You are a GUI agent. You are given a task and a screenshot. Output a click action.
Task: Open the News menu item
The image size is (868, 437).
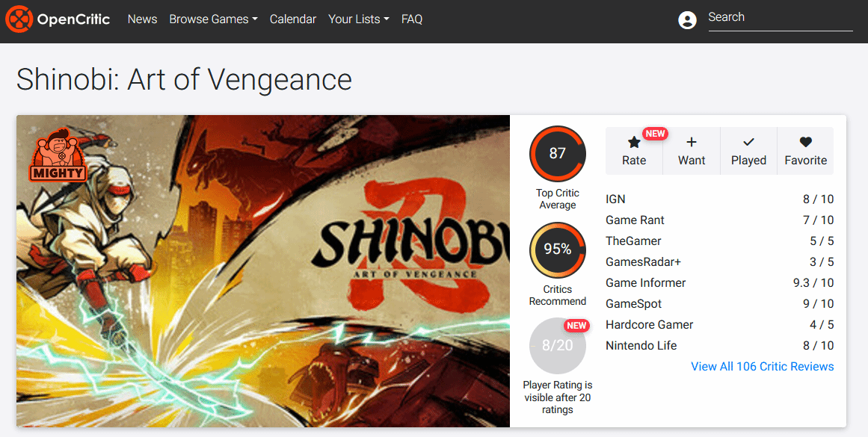coord(142,19)
